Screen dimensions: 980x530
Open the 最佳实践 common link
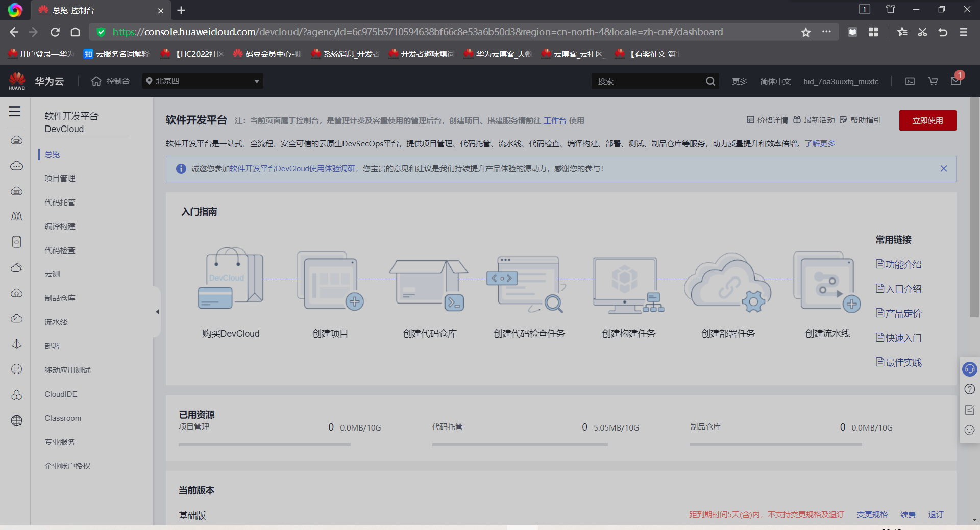899,362
